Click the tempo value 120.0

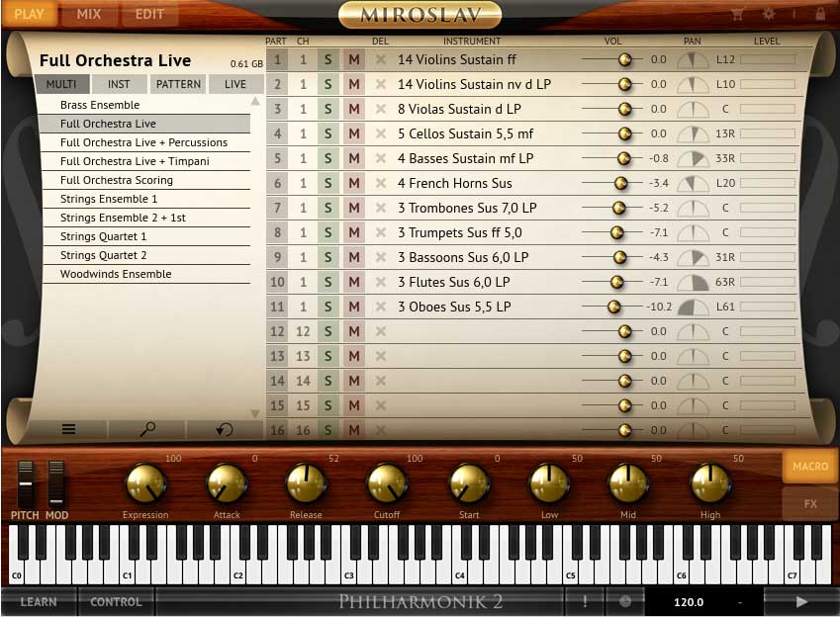click(x=689, y=602)
